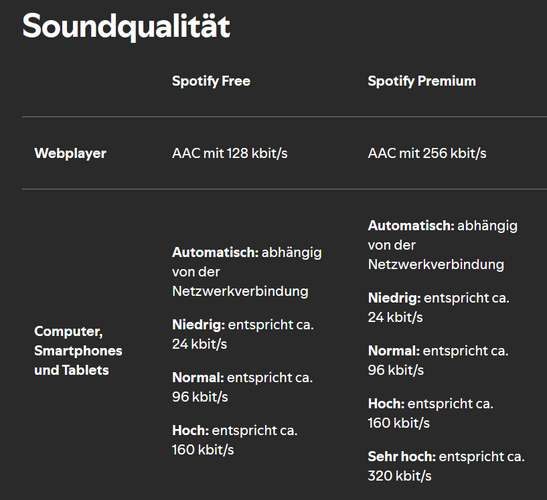Click the Computer, Smartphones und Tablets label
The image size is (547, 500).
pos(78,351)
